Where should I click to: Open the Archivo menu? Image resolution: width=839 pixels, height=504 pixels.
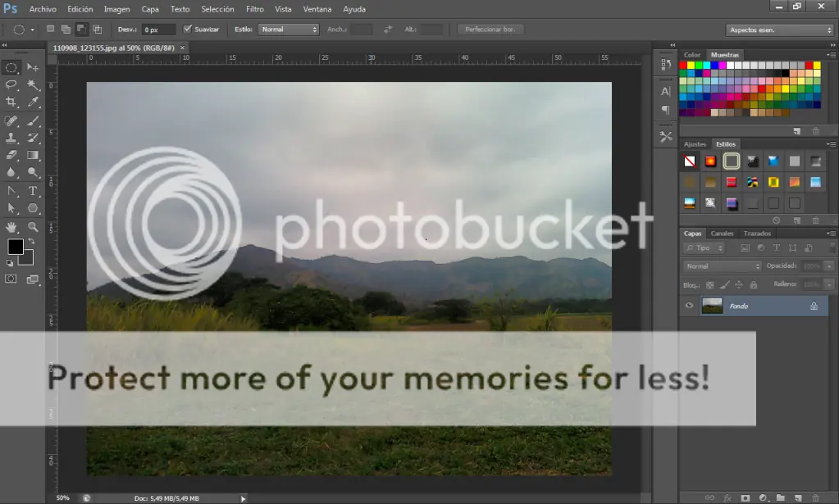[43, 9]
